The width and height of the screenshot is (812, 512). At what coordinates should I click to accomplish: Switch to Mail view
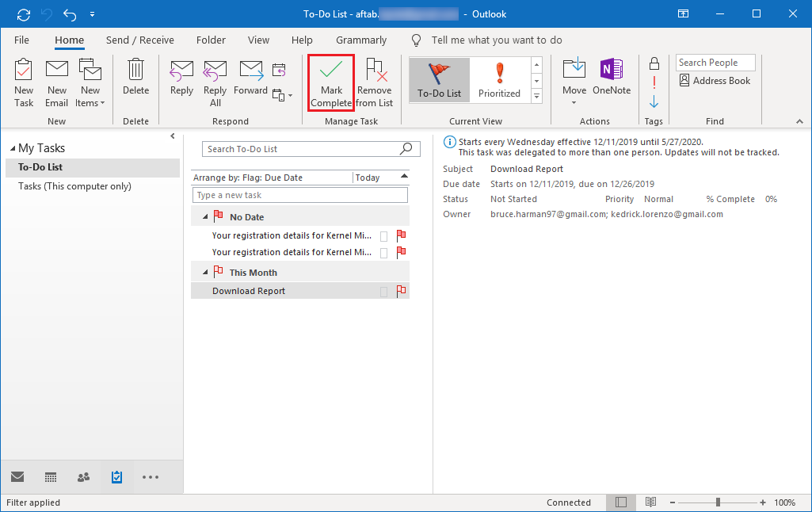click(x=17, y=477)
